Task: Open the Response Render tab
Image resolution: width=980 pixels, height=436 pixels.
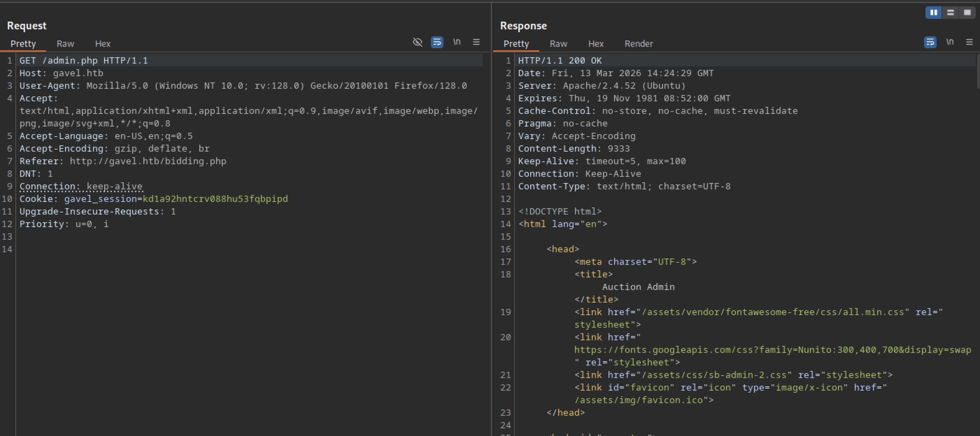Action: coord(639,44)
